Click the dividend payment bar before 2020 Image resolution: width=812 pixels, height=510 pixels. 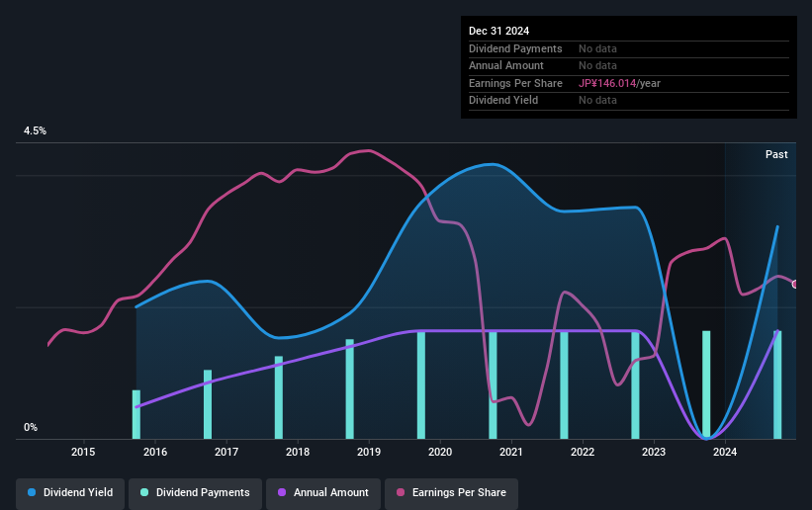coord(421,384)
